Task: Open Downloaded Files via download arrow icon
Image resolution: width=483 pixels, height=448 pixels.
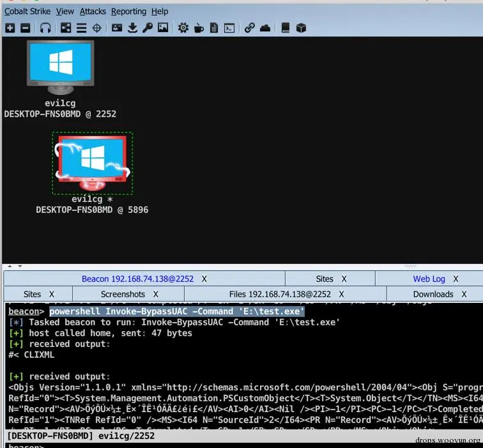Action: click(132, 28)
